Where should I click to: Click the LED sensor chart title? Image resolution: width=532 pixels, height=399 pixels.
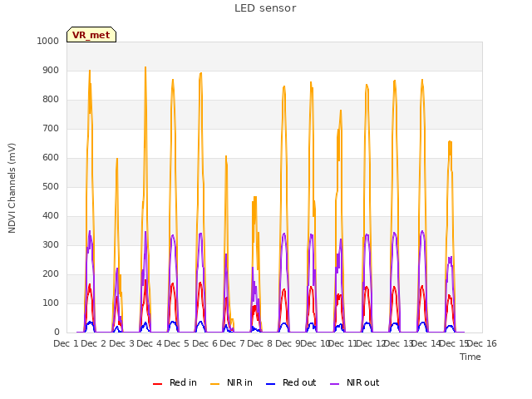[x=265, y=8]
